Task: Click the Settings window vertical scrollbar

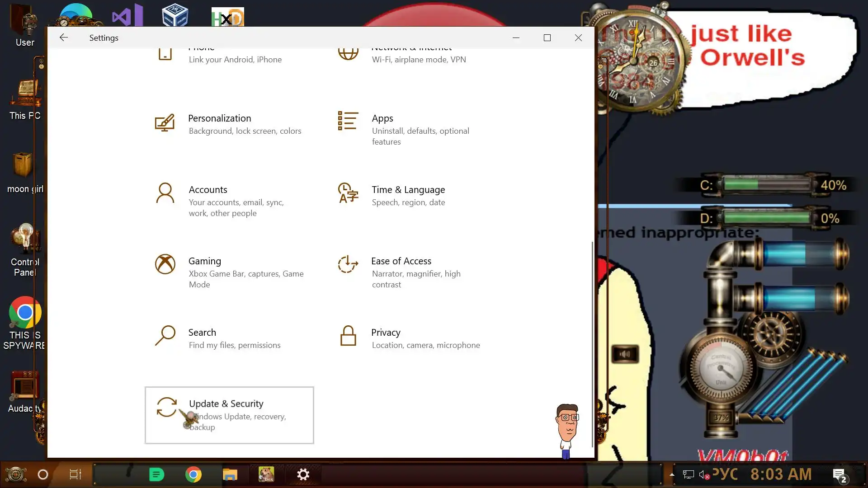Action: click(592, 343)
